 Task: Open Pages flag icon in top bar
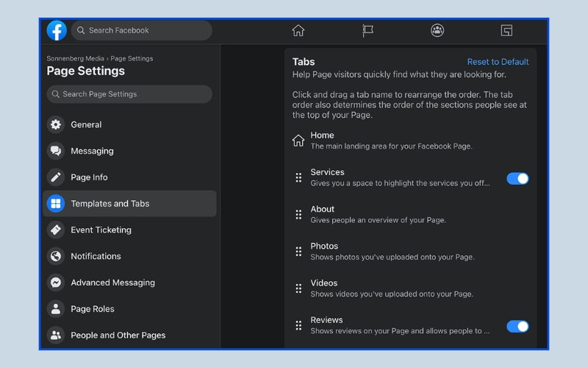[367, 30]
